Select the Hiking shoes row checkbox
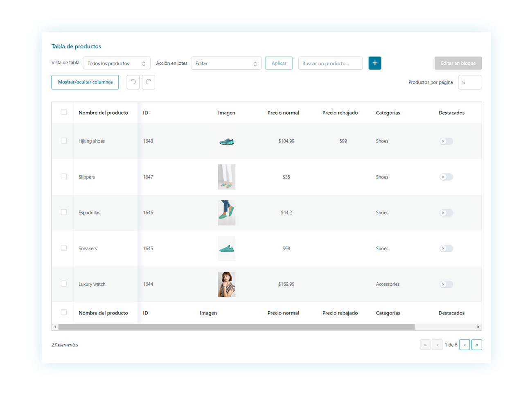 pyautogui.click(x=64, y=141)
